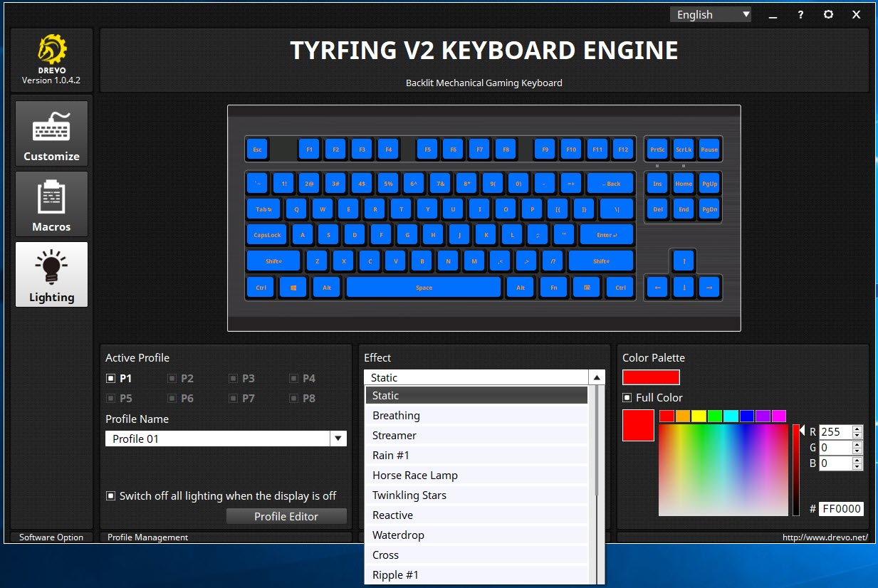Choose Rain #1 effect

476,456
